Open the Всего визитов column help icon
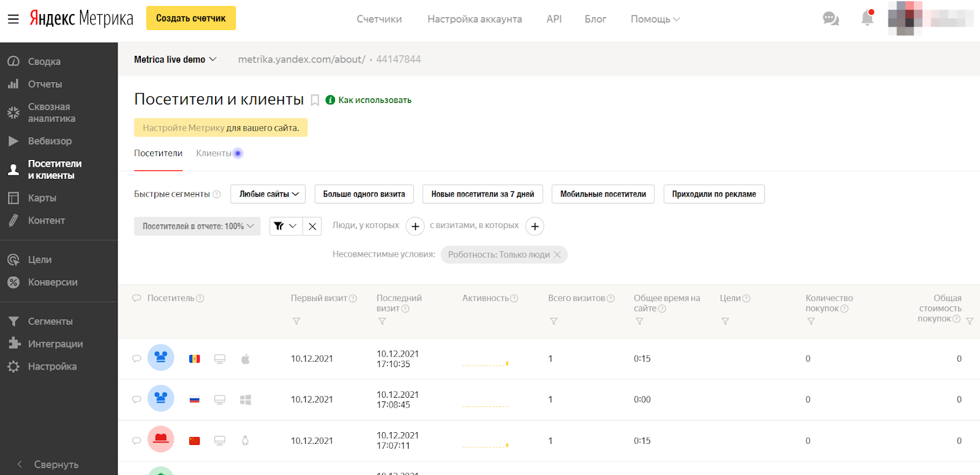The height and width of the screenshot is (475, 980). coord(611,298)
